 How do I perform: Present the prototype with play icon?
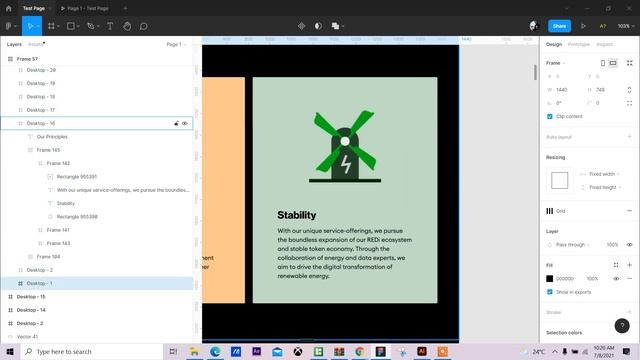coord(583,26)
